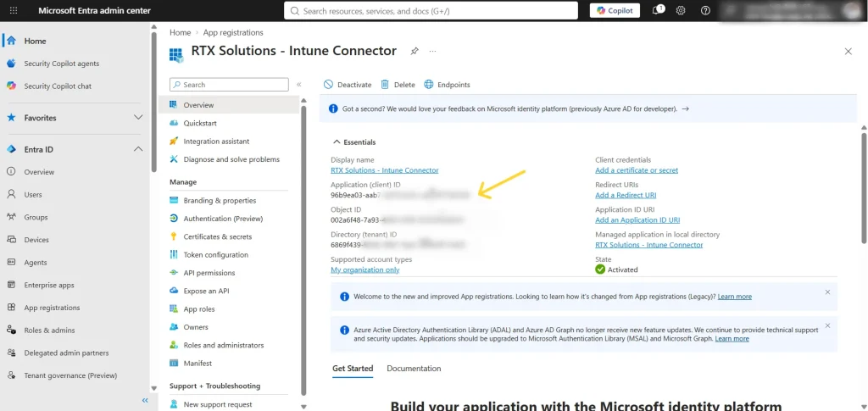Close the app registration blade

coord(848,52)
